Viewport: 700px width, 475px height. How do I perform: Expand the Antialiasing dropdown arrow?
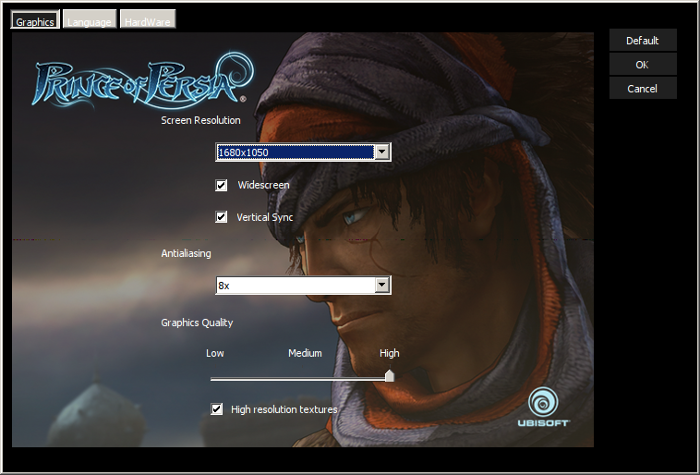382,285
